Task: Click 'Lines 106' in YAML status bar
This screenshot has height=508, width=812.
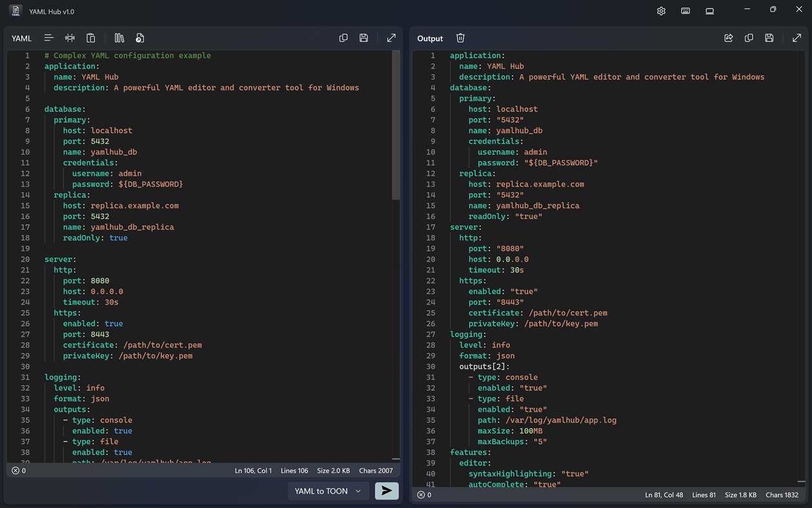Action: (x=294, y=471)
